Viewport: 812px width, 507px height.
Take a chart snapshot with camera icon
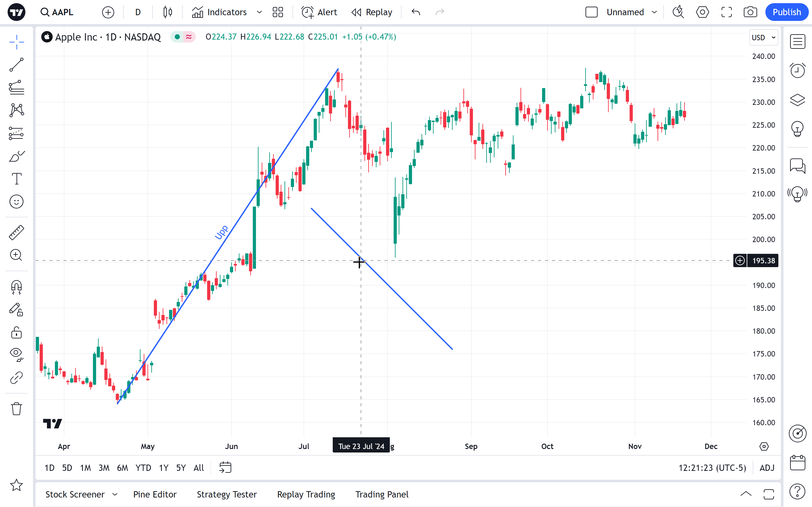(750, 12)
